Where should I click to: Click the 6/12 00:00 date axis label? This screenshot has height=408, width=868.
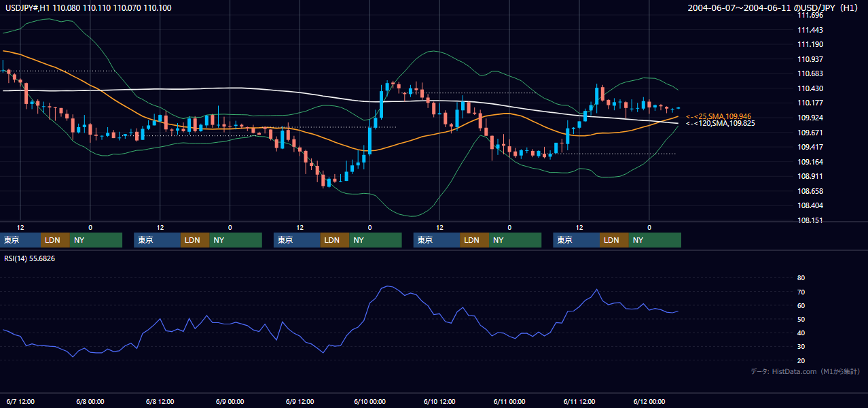pos(649,401)
